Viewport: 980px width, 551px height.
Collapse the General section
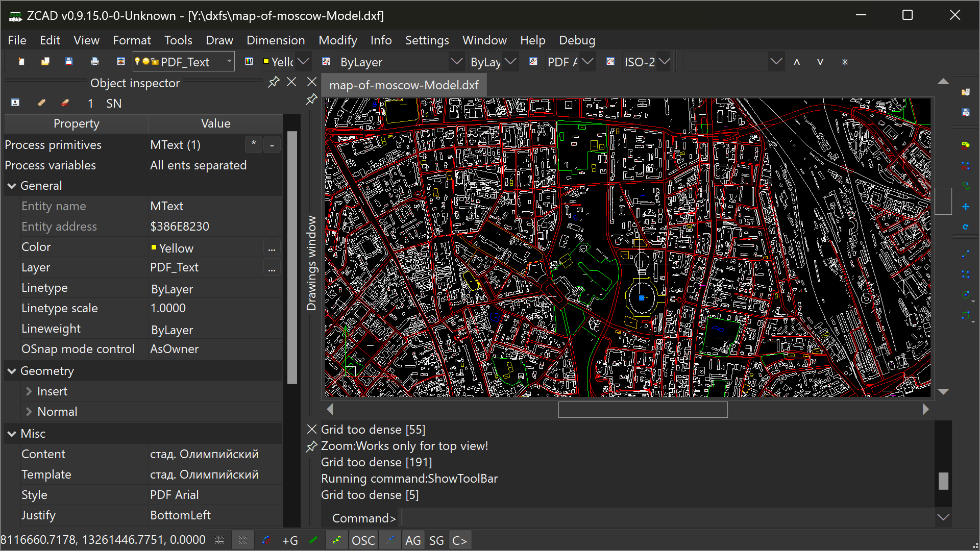coord(12,186)
